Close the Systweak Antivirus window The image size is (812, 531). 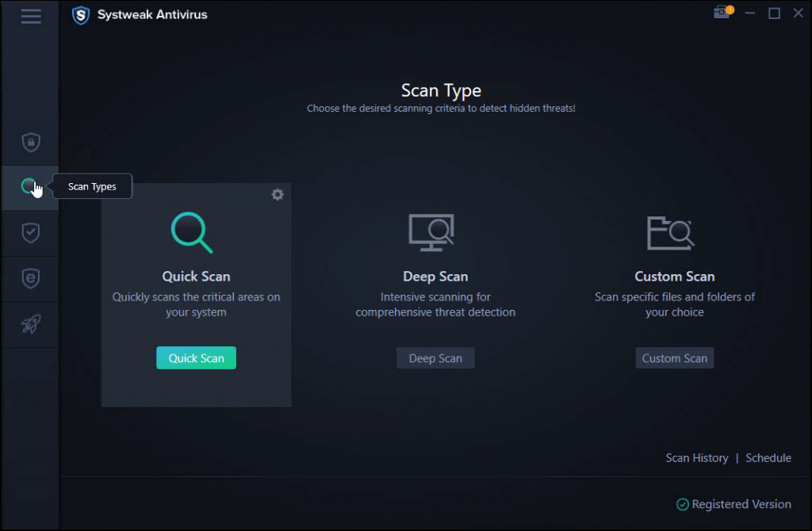click(x=798, y=13)
